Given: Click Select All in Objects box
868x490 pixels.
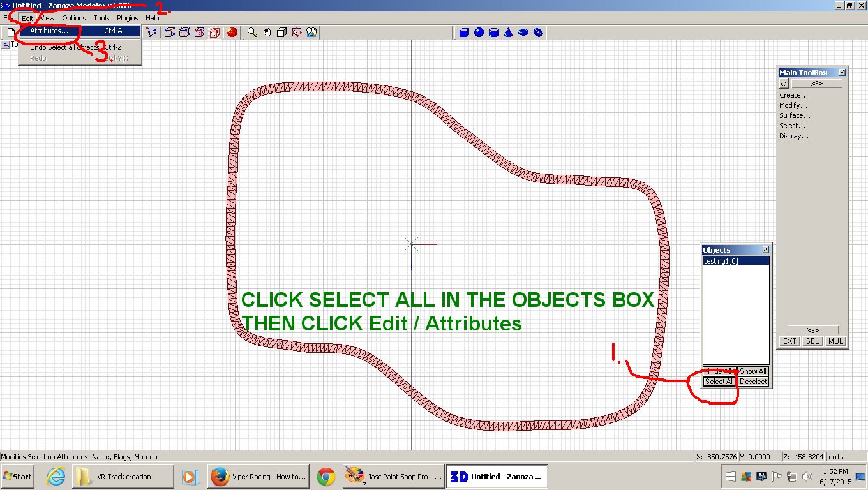Looking at the screenshot, I should [x=719, y=382].
